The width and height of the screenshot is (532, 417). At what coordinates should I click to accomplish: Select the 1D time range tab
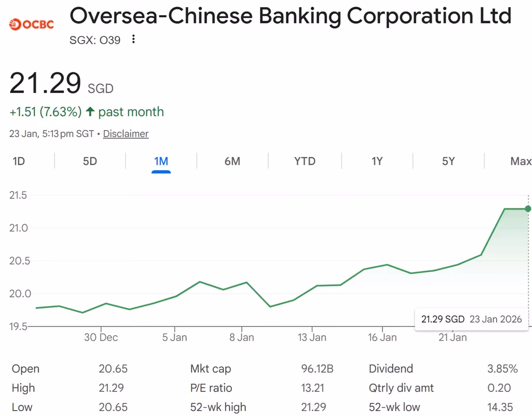pos(19,161)
